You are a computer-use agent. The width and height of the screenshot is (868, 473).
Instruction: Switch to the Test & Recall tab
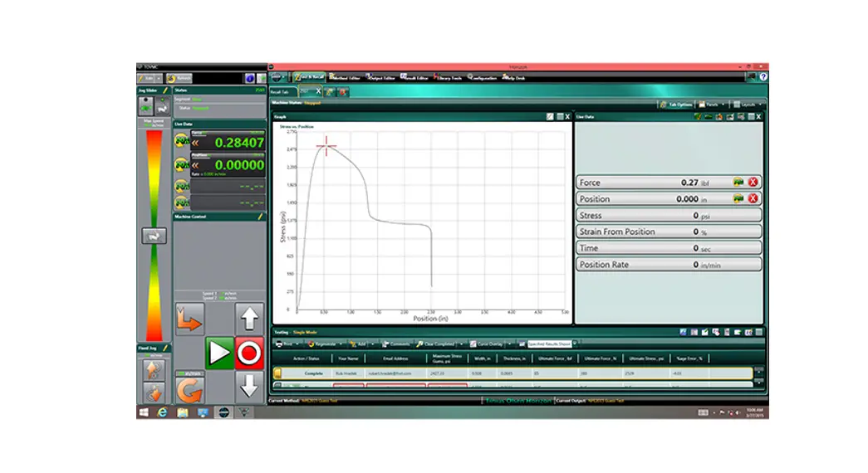pyautogui.click(x=310, y=77)
